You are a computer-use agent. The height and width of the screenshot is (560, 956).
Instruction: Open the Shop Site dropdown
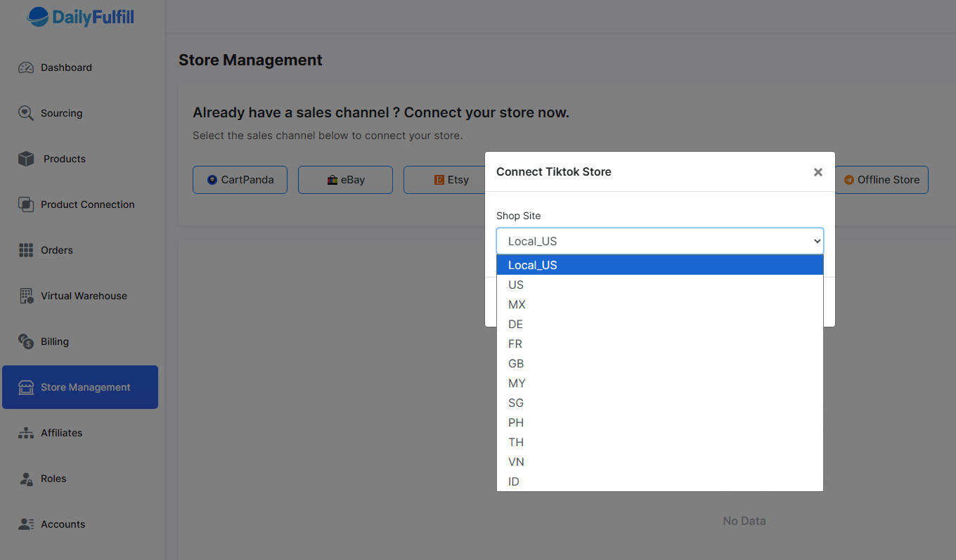[x=659, y=241]
